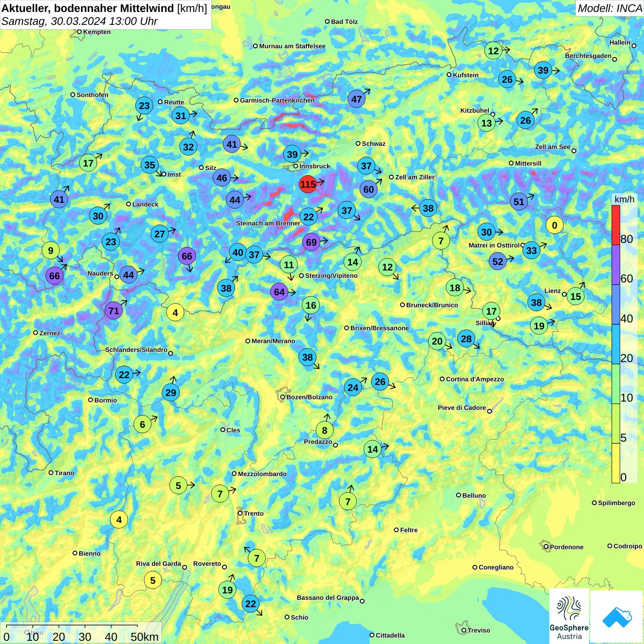Click the Brixen/Bressanone label

click(x=379, y=328)
